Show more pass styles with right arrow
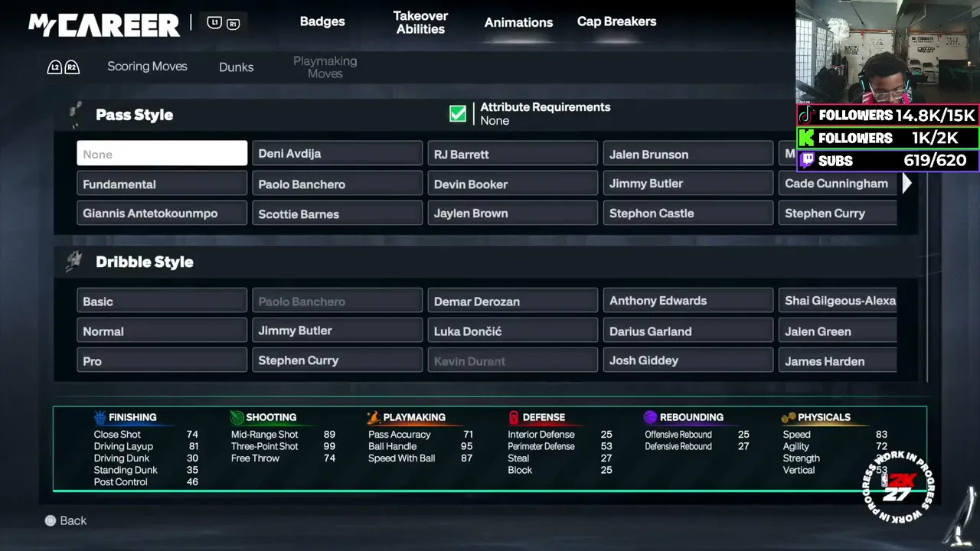 click(907, 184)
